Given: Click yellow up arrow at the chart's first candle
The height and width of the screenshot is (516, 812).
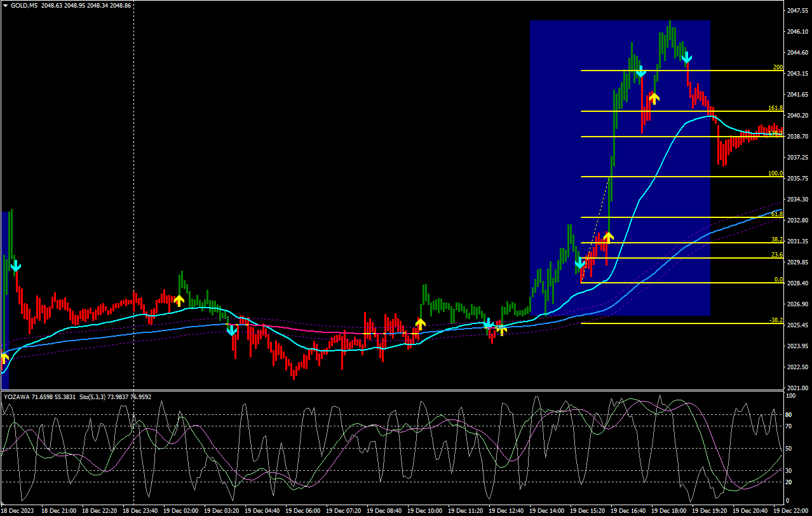Looking at the screenshot, I should point(4,358).
